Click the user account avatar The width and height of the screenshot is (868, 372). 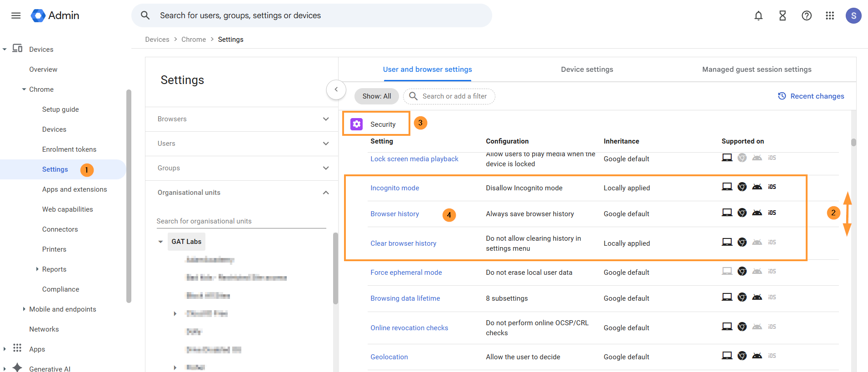click(853, 16)
